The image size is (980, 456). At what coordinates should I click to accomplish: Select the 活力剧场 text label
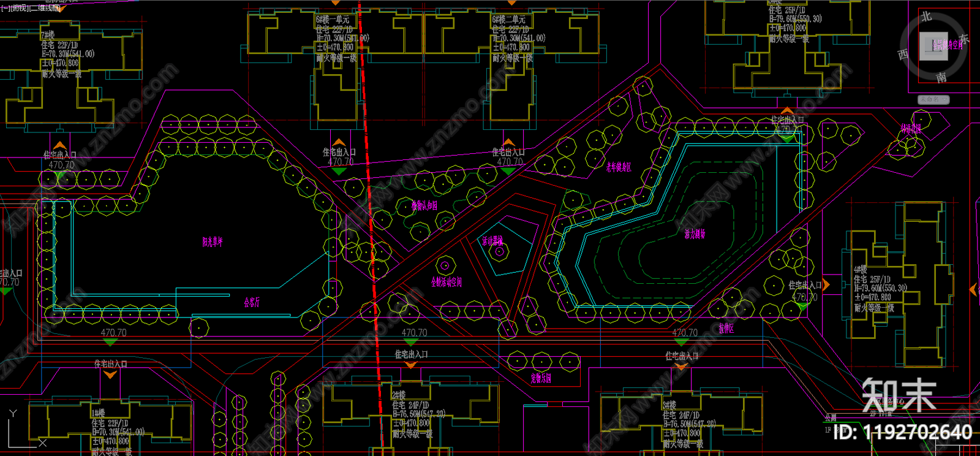[x=695, y=234]
